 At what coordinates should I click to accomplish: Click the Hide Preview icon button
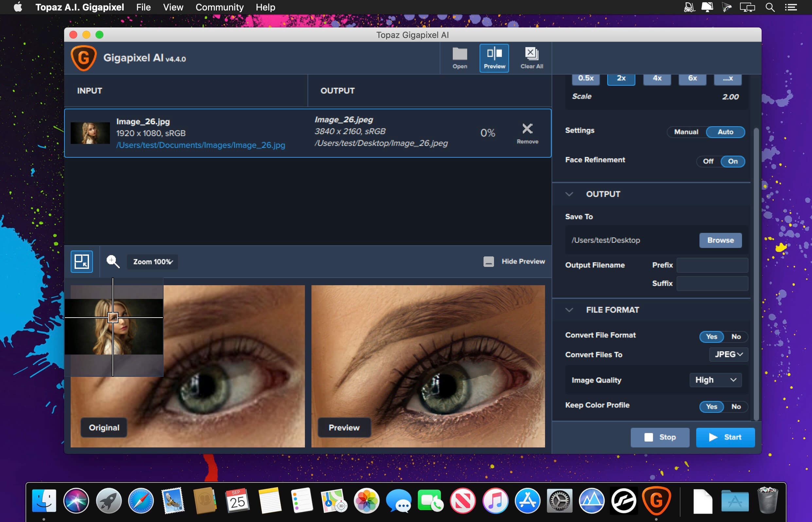point(488,261)
